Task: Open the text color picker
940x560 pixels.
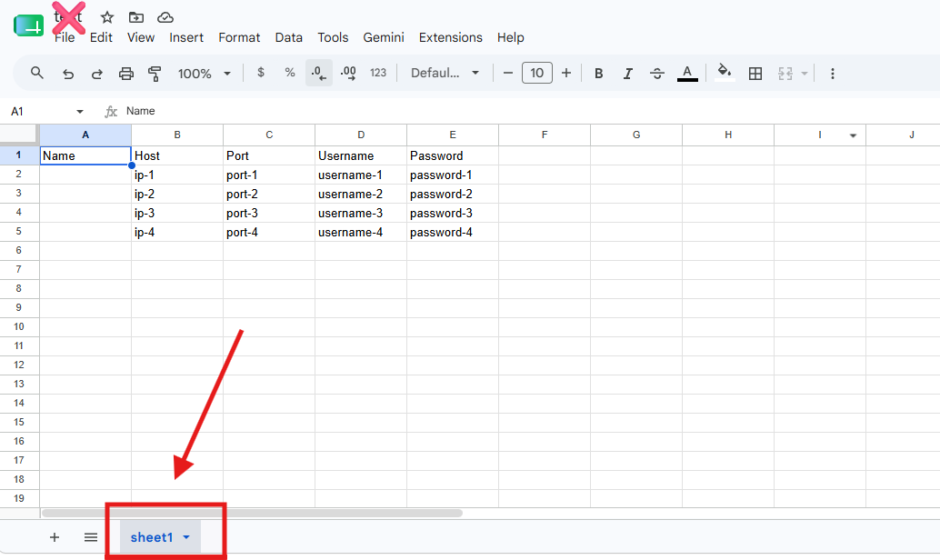Action: click(687, 73)
